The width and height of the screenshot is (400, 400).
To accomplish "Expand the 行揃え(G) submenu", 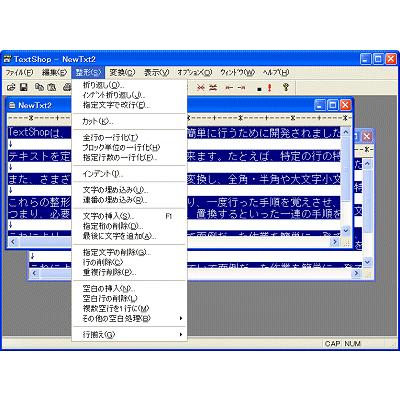I will [x=129, y=335].
